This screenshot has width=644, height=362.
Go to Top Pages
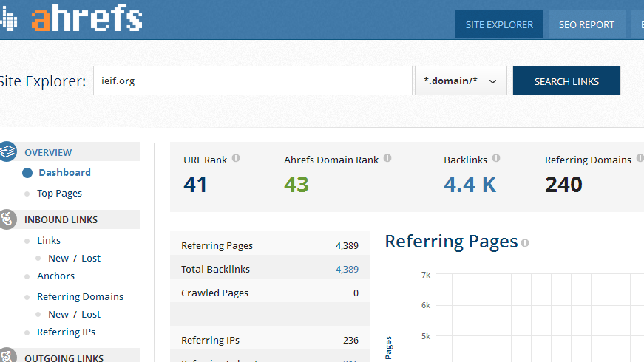coord(60,194)
